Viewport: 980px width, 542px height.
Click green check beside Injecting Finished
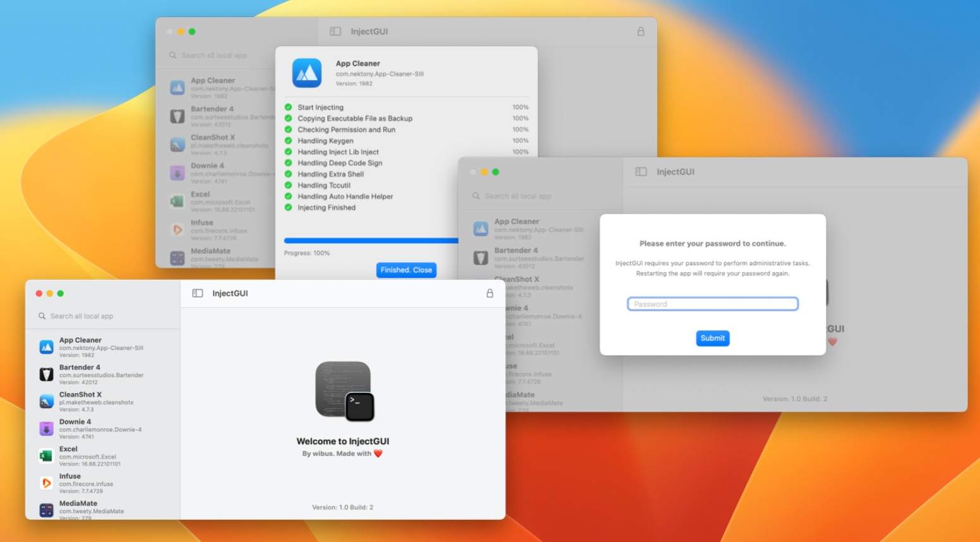(289, 207)
